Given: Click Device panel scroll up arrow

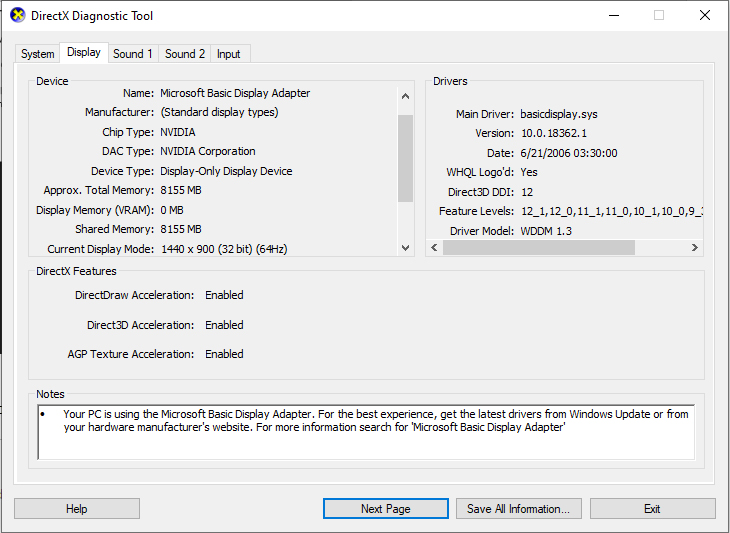Looking at the screenshot, I should point(405,96).
